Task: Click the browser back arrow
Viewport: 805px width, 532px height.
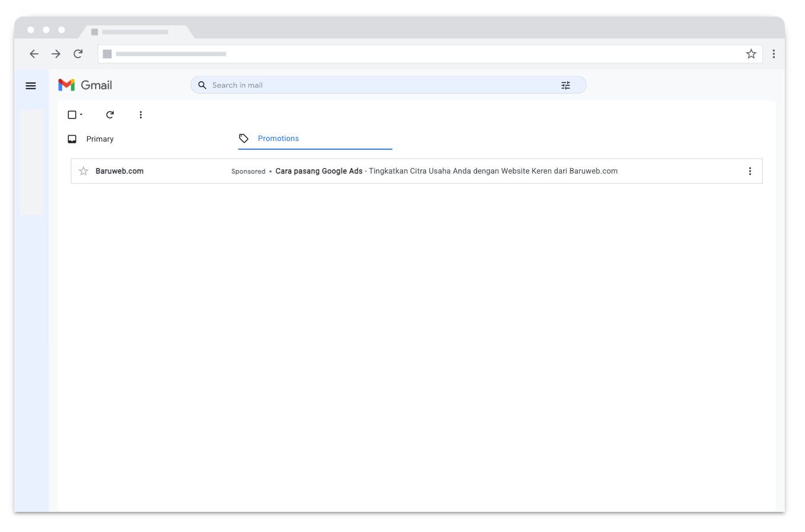Action: pyautogui.click(x=34, y=54)
